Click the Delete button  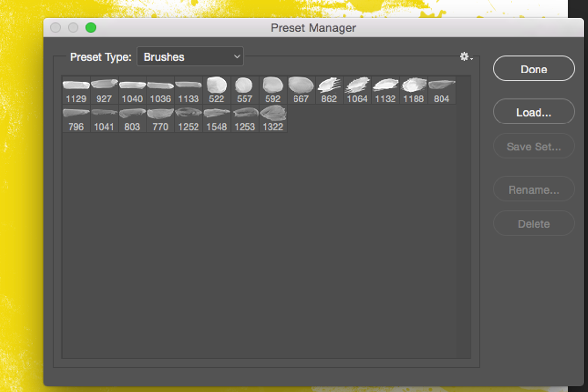tap(534, 223)
